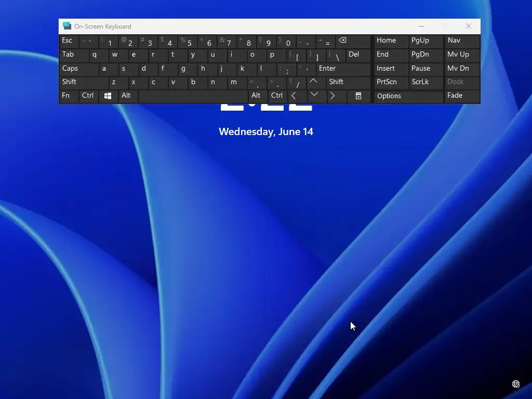
Task: Open keyboard Options
Action: (408, 96)
